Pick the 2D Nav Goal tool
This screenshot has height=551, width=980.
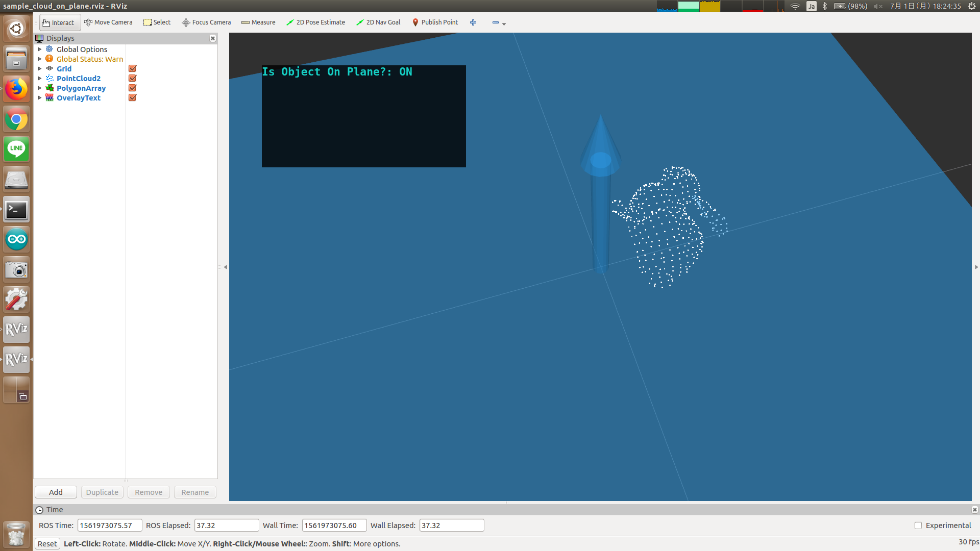tap(378, 22)
